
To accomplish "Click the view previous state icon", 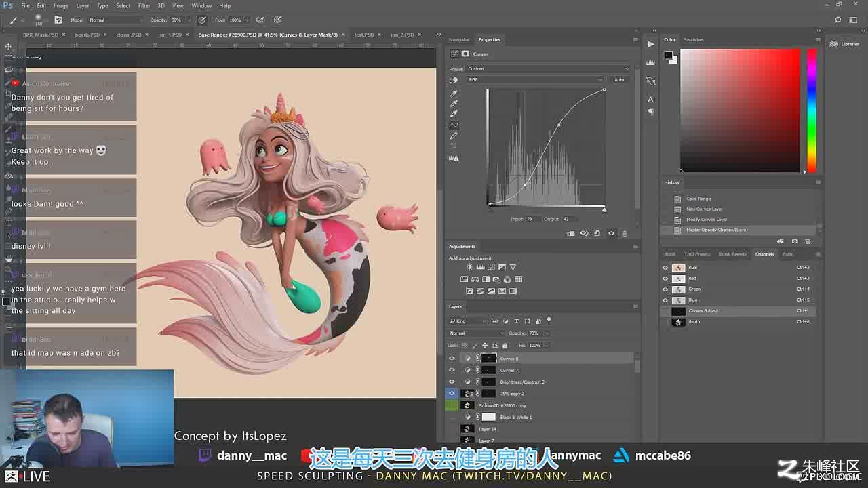I will [x=584, y=233].
